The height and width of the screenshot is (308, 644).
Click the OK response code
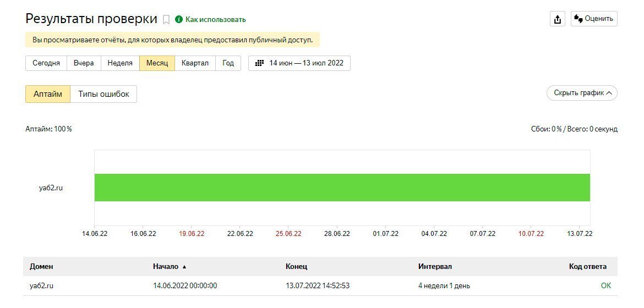606,286
